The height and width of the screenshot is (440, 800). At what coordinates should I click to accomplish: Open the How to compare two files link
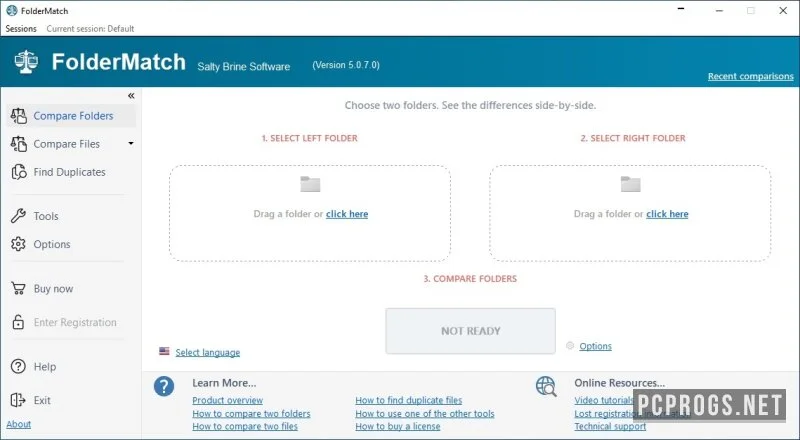pyautogui.click(x=245, y=426)
